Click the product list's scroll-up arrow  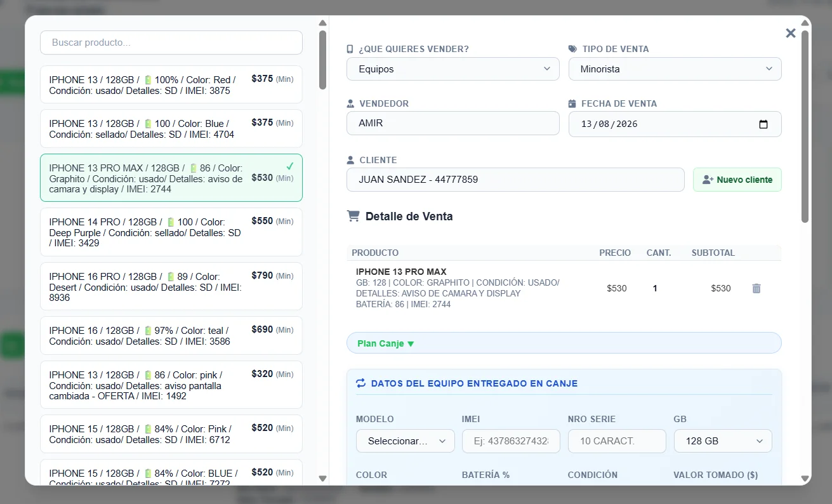pyautogui.click(x=322, y=23)
